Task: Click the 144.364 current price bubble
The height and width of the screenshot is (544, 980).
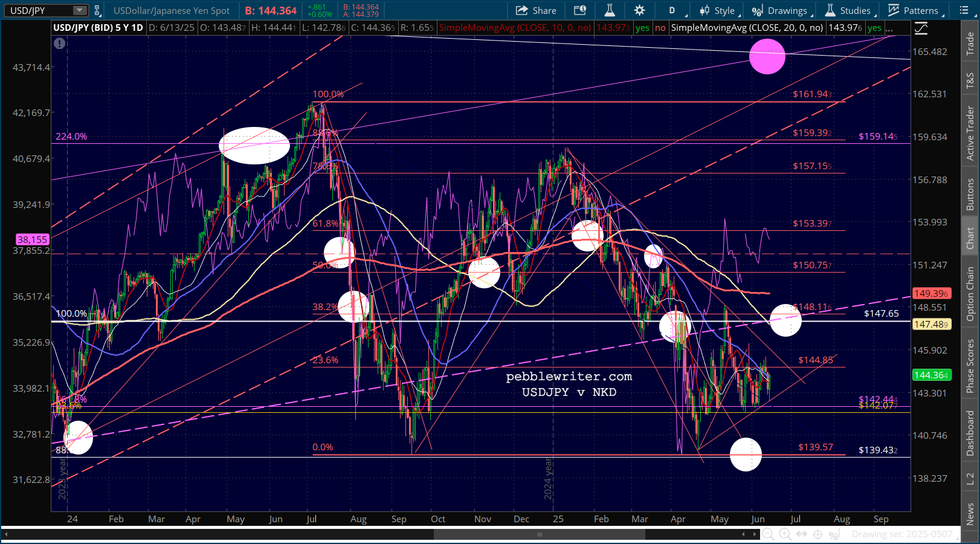Action: tap(932, 375)
